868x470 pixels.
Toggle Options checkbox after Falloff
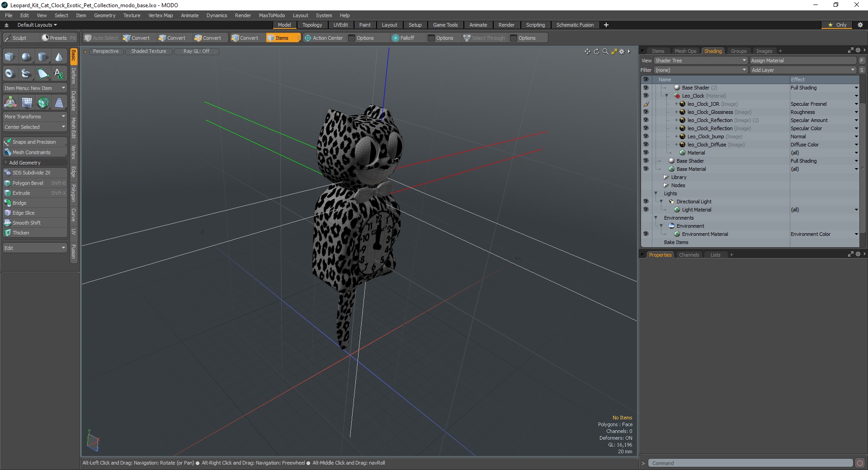pyautogui.click(x=431, y=38)
